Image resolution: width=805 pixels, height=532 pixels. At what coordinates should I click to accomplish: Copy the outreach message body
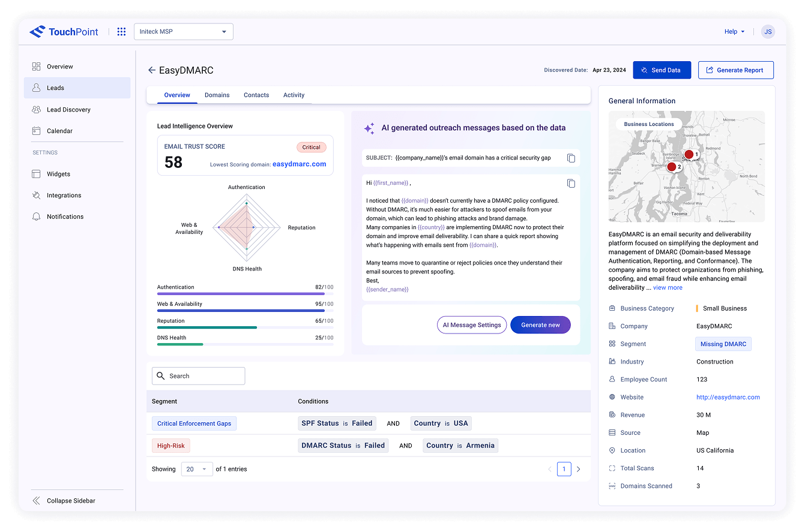pos(571,184)
